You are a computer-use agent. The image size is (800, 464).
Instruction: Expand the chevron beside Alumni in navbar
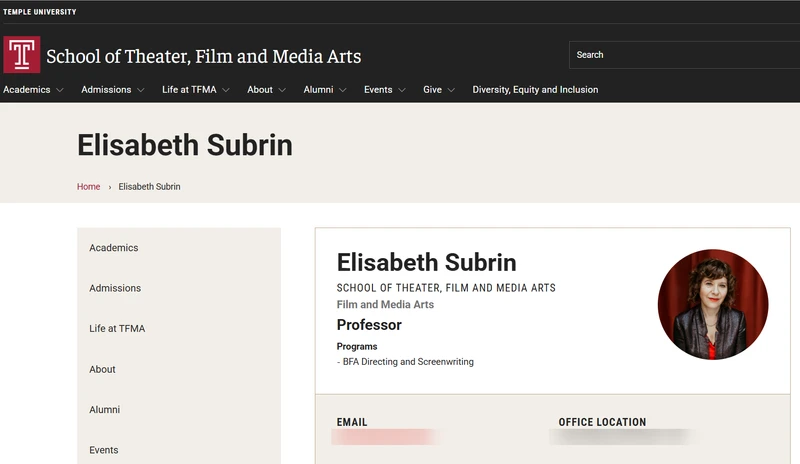pos(343,90)
